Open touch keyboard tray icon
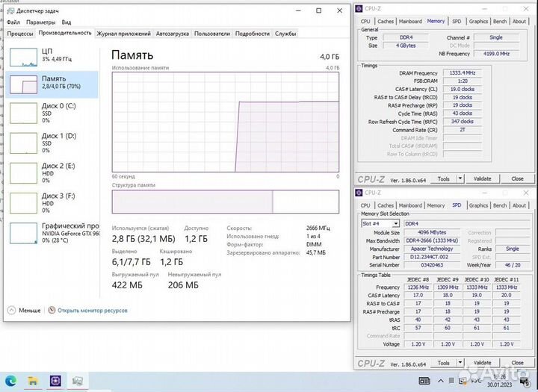Screen dimensions: 538x392 pos(424,381)
